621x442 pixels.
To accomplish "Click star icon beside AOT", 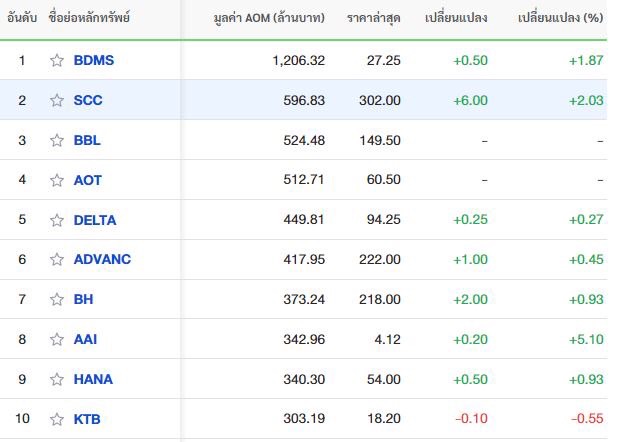I will point(57,180).
